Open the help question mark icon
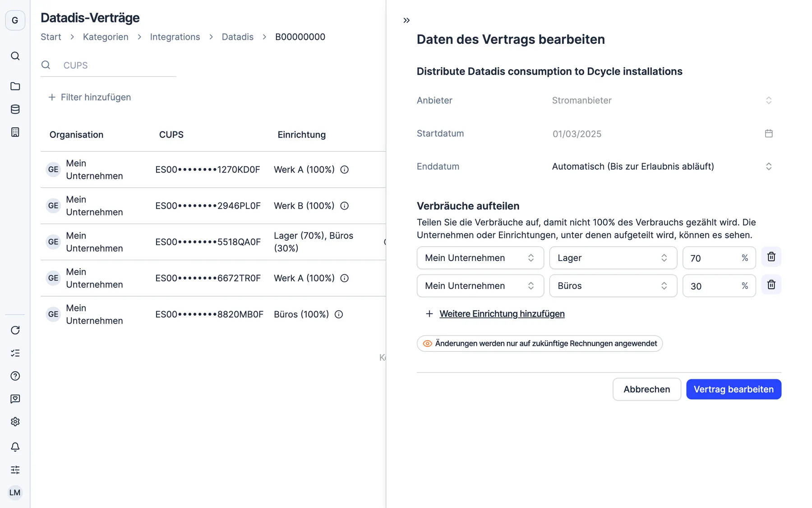The image size is (812, 508). (x=15, y=376)
